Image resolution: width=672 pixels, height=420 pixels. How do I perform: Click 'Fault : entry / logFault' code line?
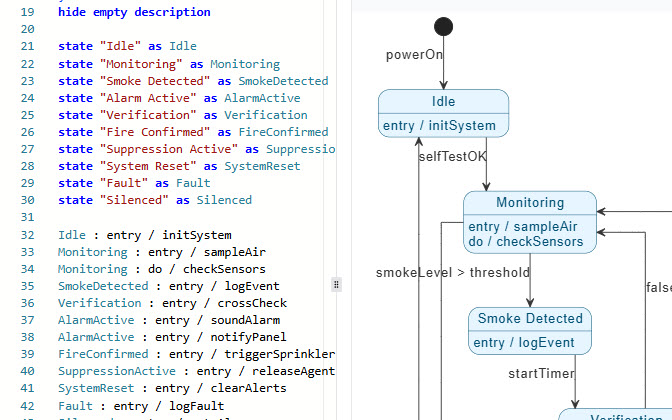coord(141,405)
